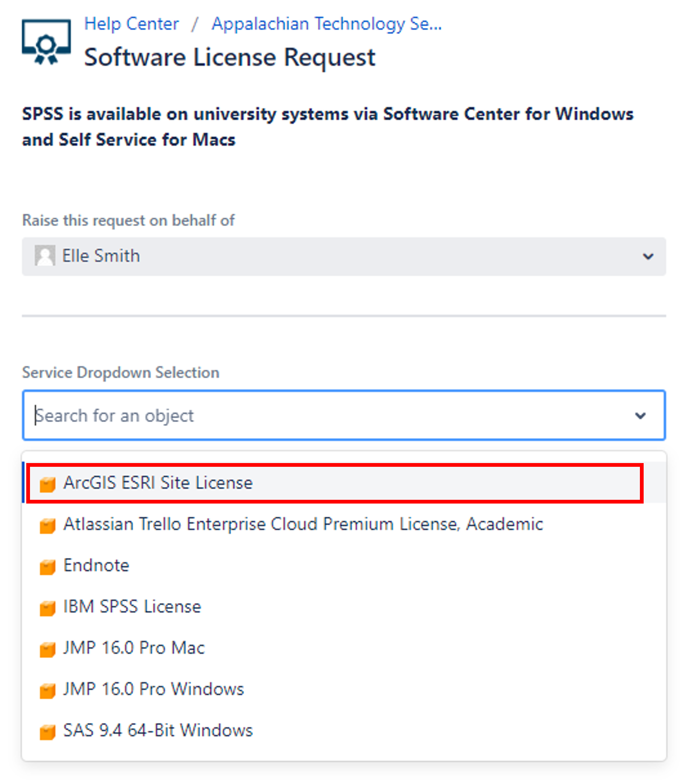Image resolution: width=692 pixels, height=784 pixels.
Task: Select SAS 9.4 64-Bit Windows option
Action: (344, 730)
